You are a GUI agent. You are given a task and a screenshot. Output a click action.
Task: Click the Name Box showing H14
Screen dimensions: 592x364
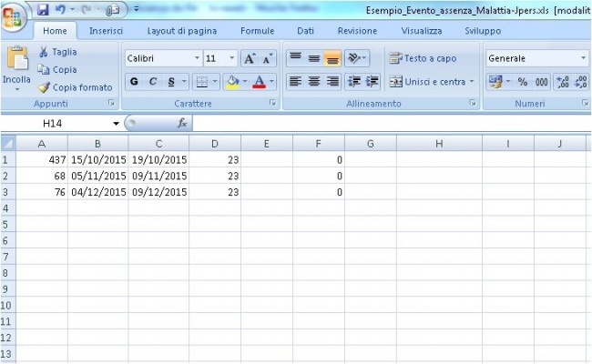(x=53, y=124)
